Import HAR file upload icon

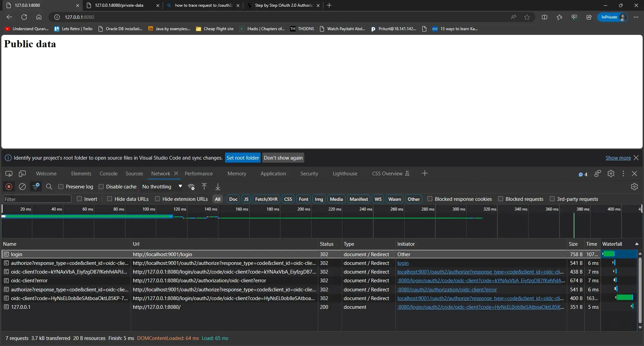(x=204, y=186)
